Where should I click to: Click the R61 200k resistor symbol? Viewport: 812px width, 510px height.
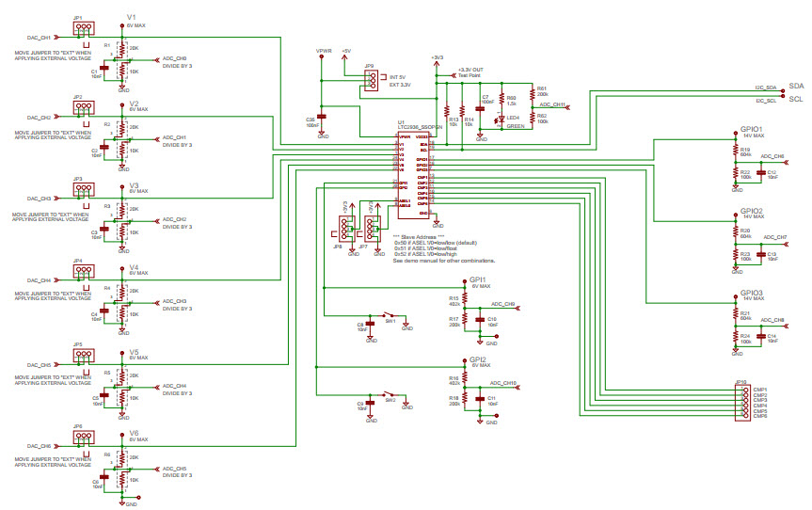pyautogui.click(x=533, y=96)
